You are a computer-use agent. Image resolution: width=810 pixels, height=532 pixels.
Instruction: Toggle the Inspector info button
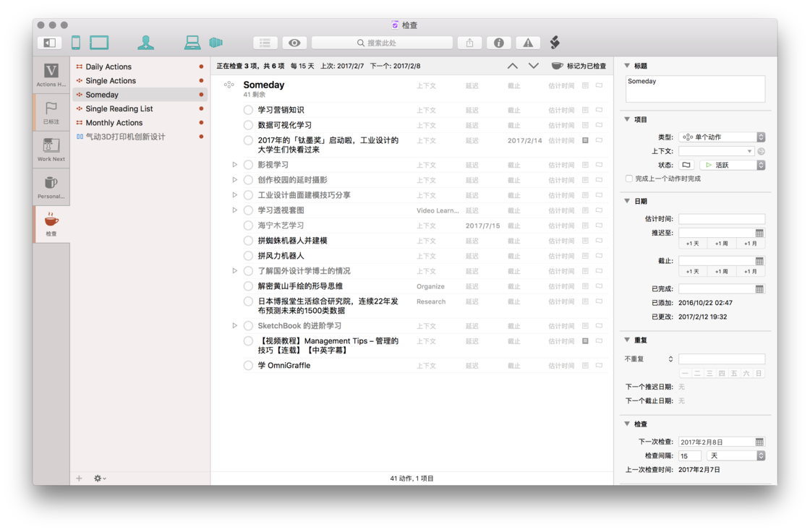click(x=498, y=43)
